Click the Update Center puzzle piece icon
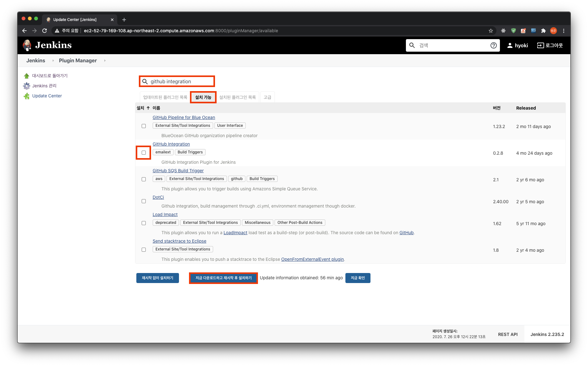Viewport: 588px width, 366px height. 27,96
